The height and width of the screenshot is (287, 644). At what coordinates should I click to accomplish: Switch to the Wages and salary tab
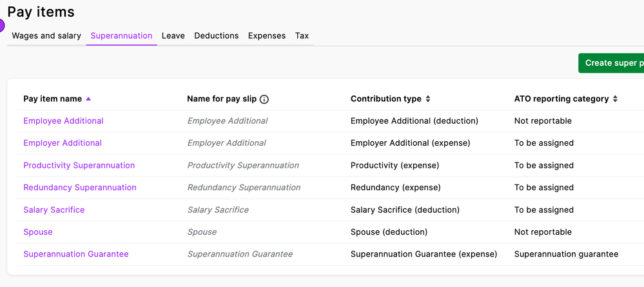(x=46, y=35)
